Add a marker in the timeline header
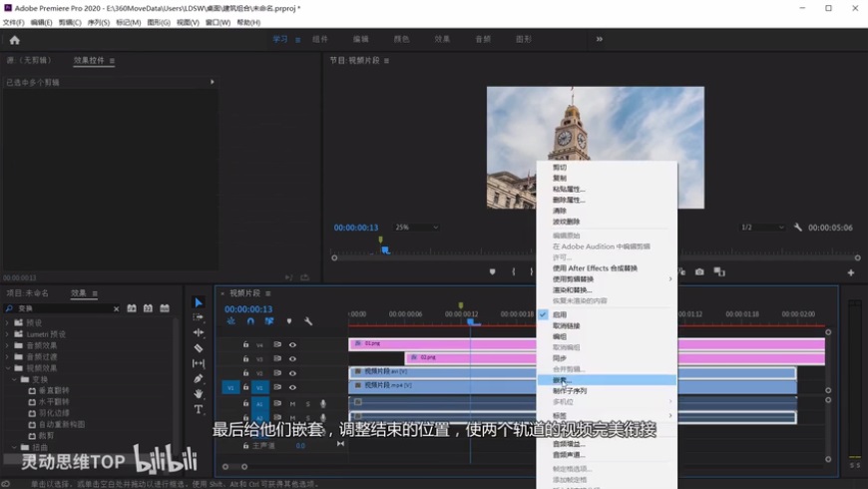The width and height of the screenshot is (868, 489). [289, 321]
